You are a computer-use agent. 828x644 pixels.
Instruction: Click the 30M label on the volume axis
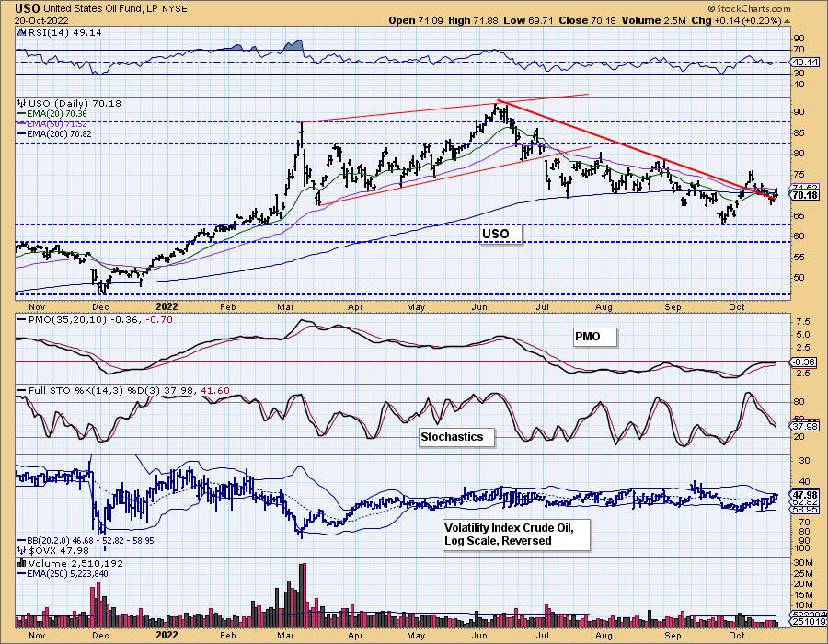tap(803, 563)
